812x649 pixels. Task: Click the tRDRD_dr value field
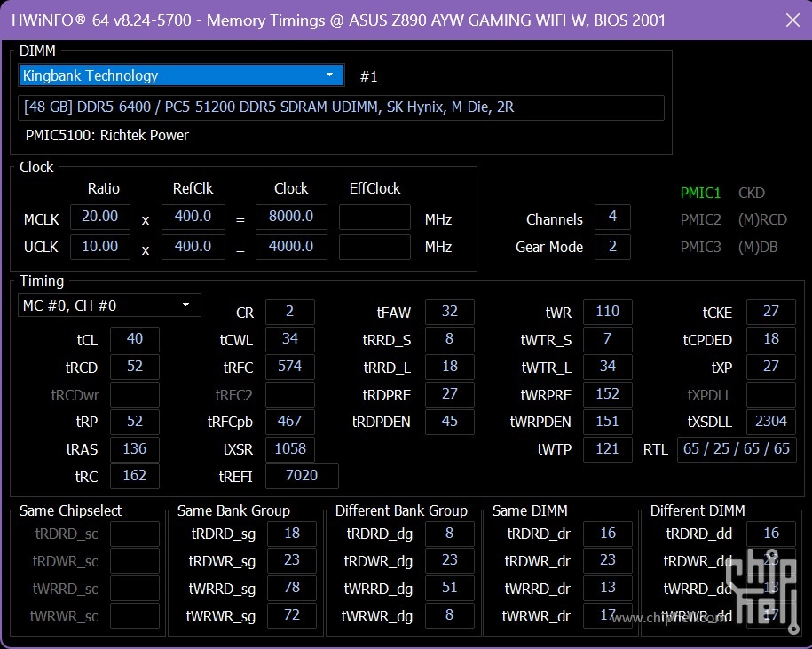pyautogui.click(x=607, y=534)
